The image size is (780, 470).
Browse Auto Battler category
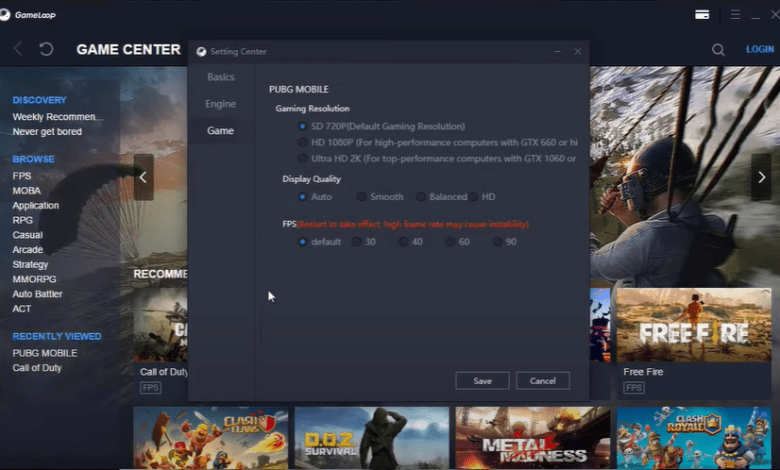[37, 294]
